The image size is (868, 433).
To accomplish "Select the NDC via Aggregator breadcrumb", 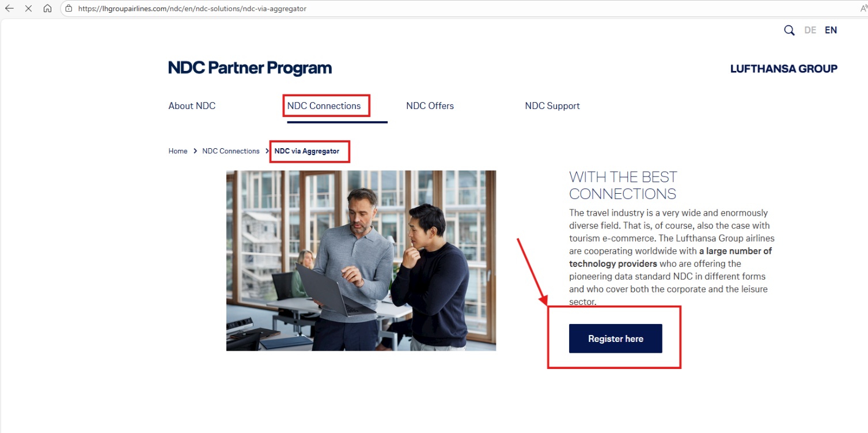I will coord(307,151).
